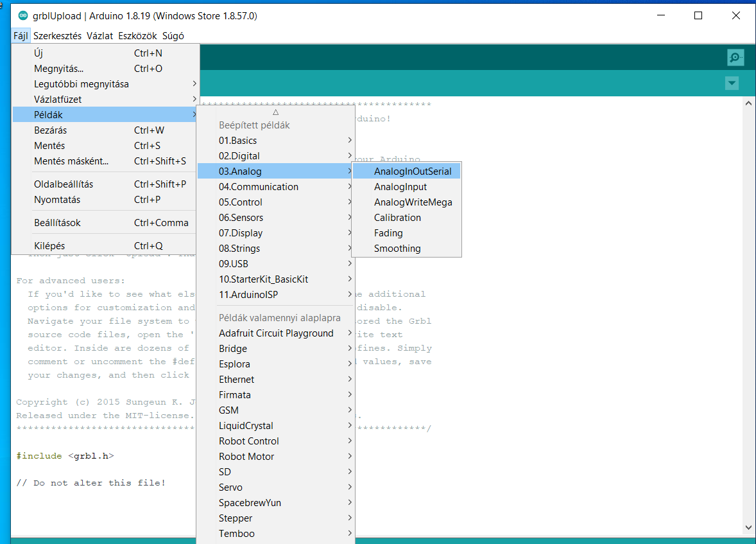Expand Ethernet library examples

275,380
